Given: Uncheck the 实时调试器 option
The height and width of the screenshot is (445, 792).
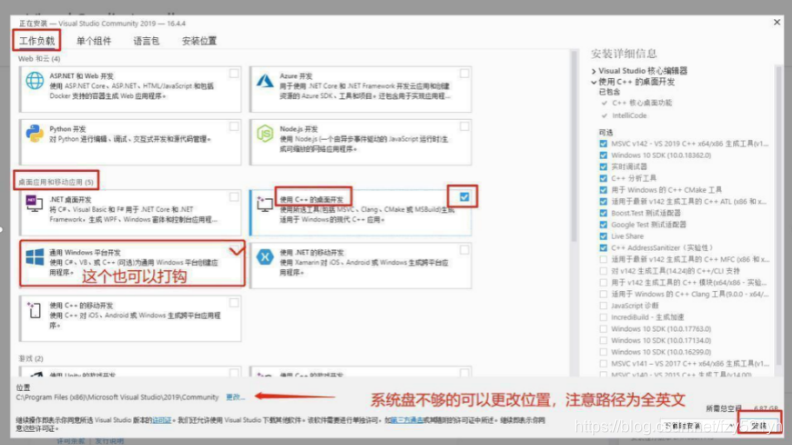Looking at the screenshot, I should [x=603, y=167].
